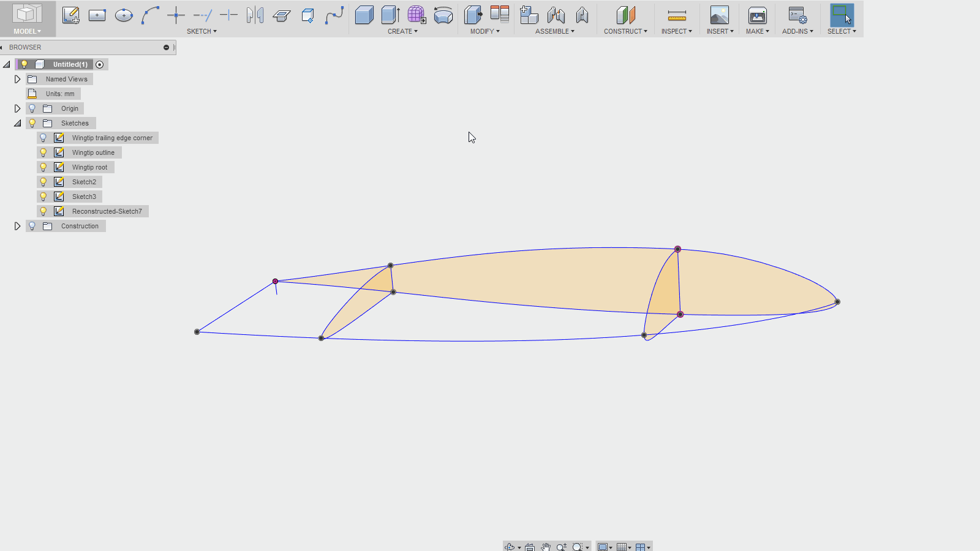Expand the Named Views folder
This screenshot has height=551, width=980.
tap(17, 79)
